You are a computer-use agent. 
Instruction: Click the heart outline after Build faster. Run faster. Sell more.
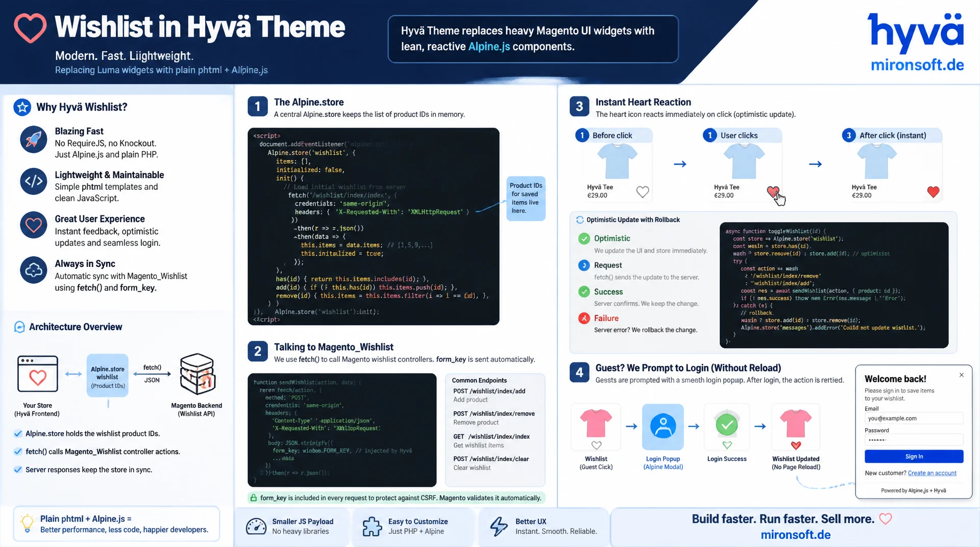click(886, 519)
